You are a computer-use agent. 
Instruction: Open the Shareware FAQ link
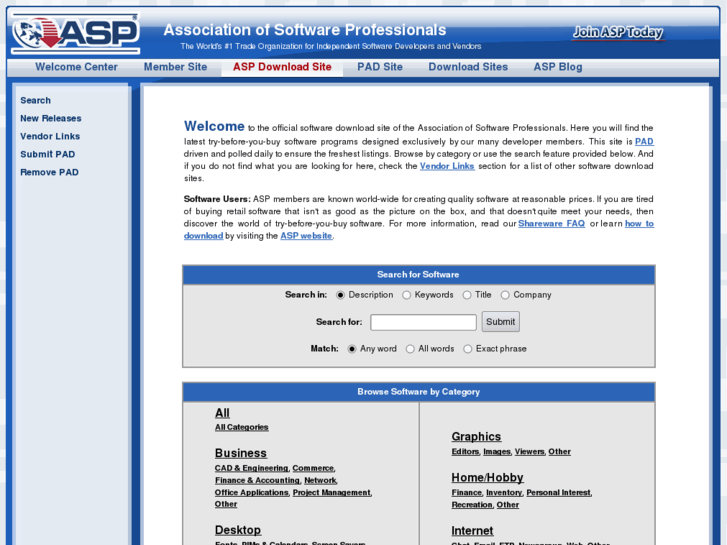click(x=551, y=224)
